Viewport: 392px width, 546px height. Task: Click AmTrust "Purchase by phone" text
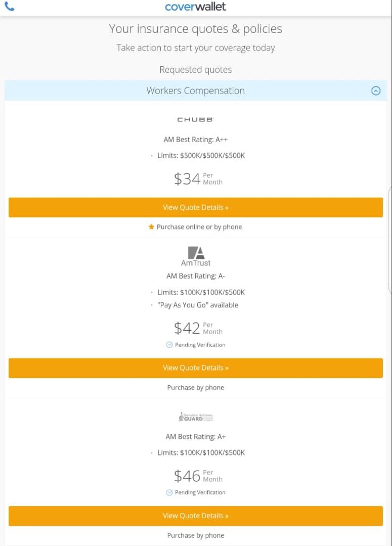(195, 388)
